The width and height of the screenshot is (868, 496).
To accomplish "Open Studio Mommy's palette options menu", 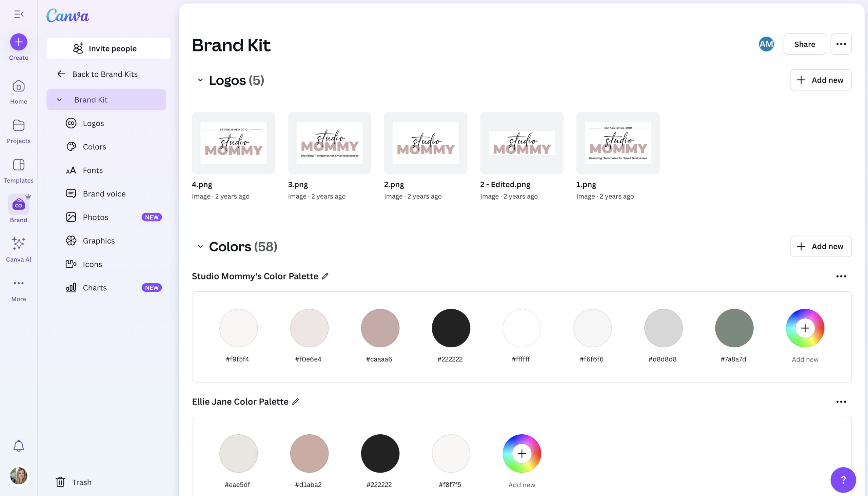I will pos(841,276).
